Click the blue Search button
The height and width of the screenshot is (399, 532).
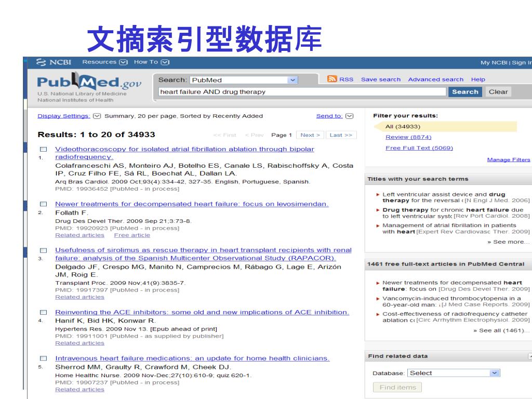pos(465,92)
